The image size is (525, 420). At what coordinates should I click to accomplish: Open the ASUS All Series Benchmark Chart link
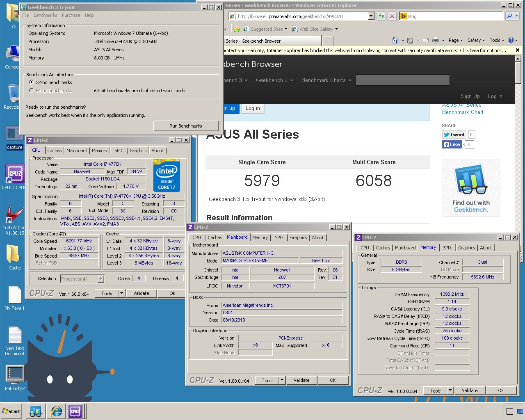pos(463,109)
